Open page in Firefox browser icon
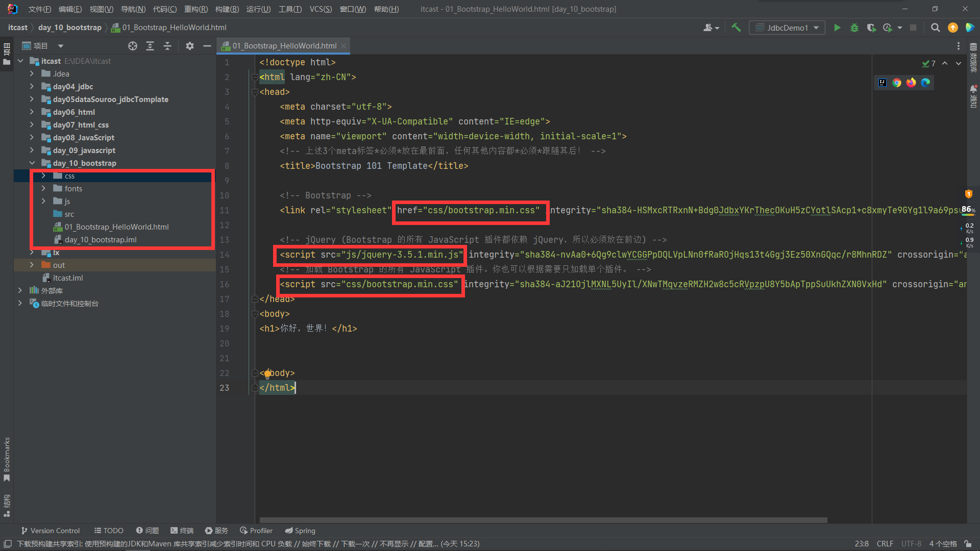The height and width of the screenshot is (551, 980). (911, 83)
